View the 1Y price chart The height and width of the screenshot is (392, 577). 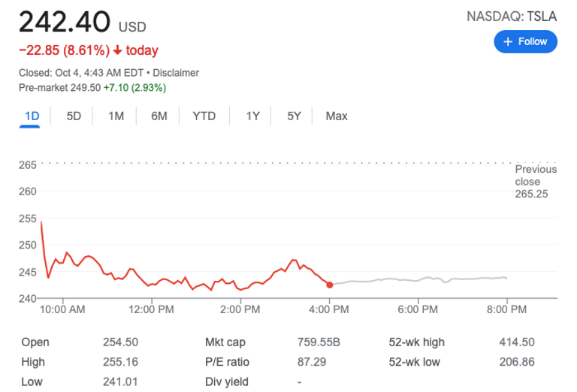[x=252, y=116]
